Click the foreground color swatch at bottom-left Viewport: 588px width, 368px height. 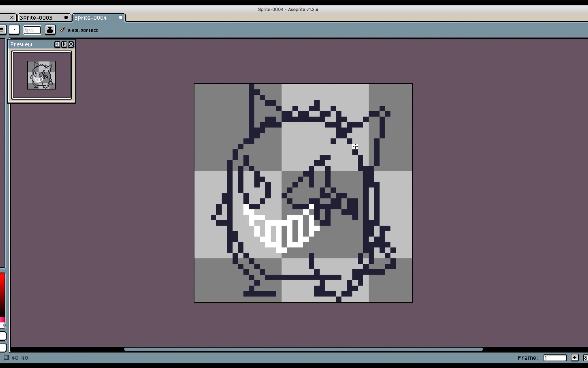(x=3, y=336)
